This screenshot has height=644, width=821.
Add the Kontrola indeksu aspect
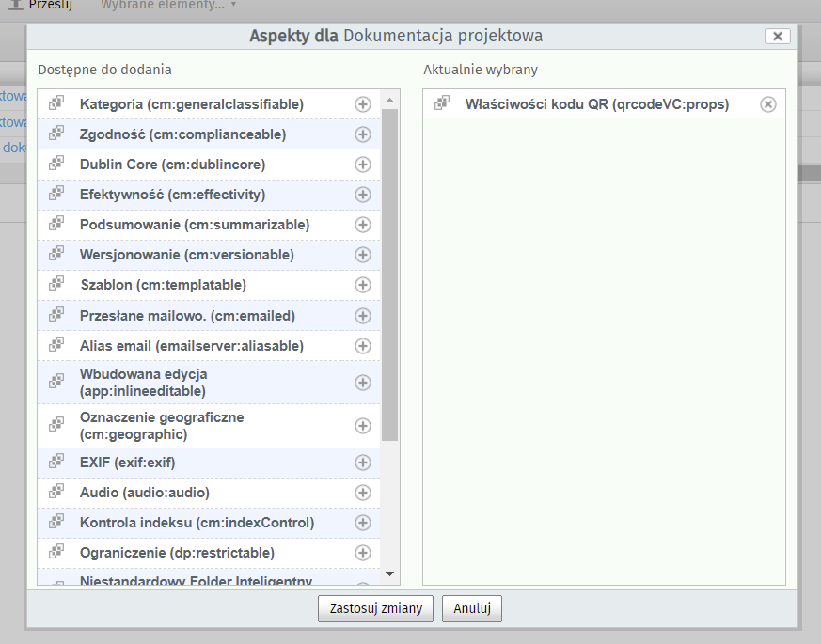tap(362, 523)
